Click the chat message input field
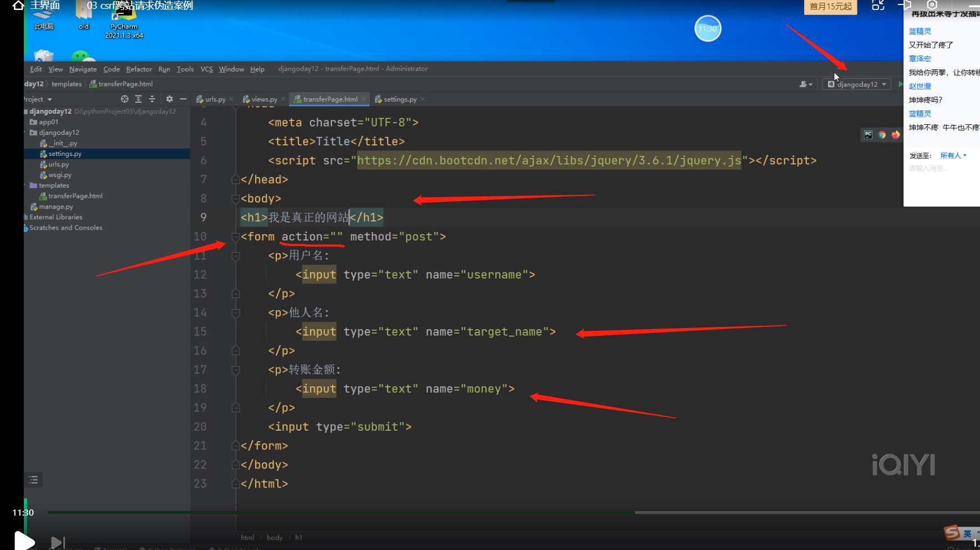 943,168
